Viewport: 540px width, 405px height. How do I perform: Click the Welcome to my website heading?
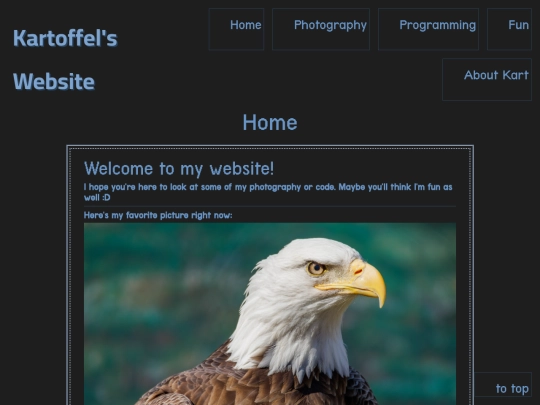[179, 169]
